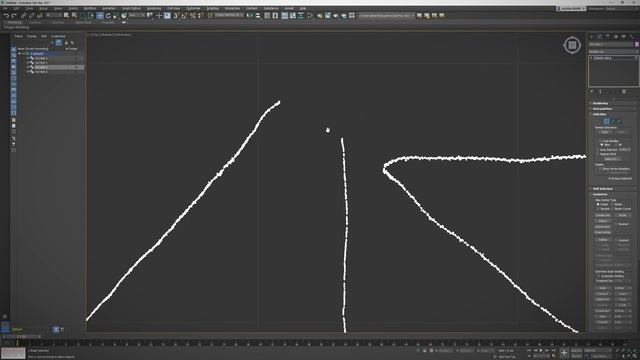Viewport: 640px width, 360px height.
Task: Choose the Select Object tool
Action: point(66,16)
